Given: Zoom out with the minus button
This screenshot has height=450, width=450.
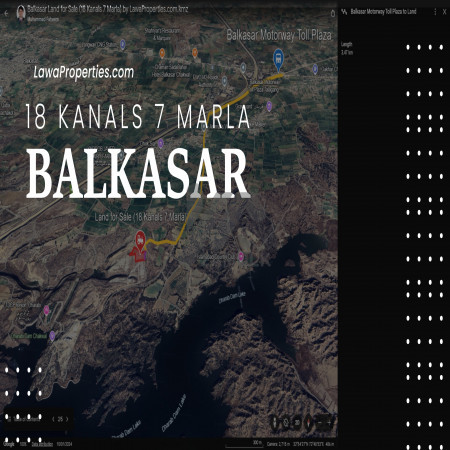Looking at the screenshot, I should coord(320,423).
